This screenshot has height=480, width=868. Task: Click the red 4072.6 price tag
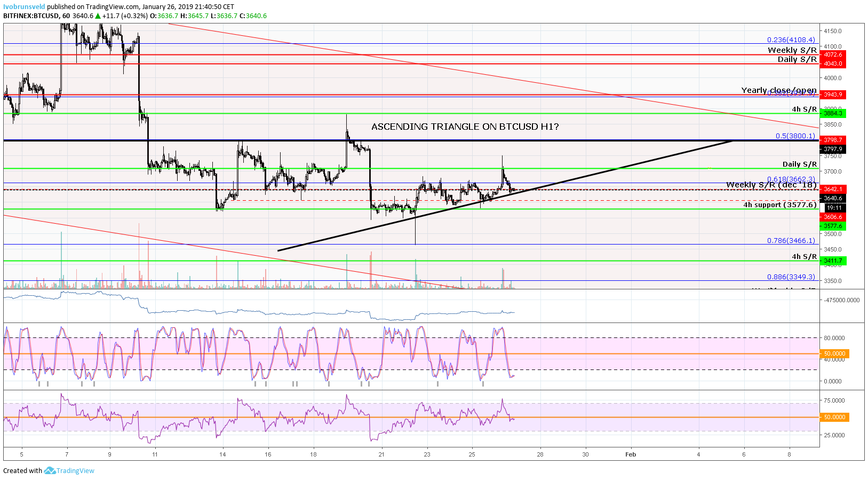[x=833, y=54]
